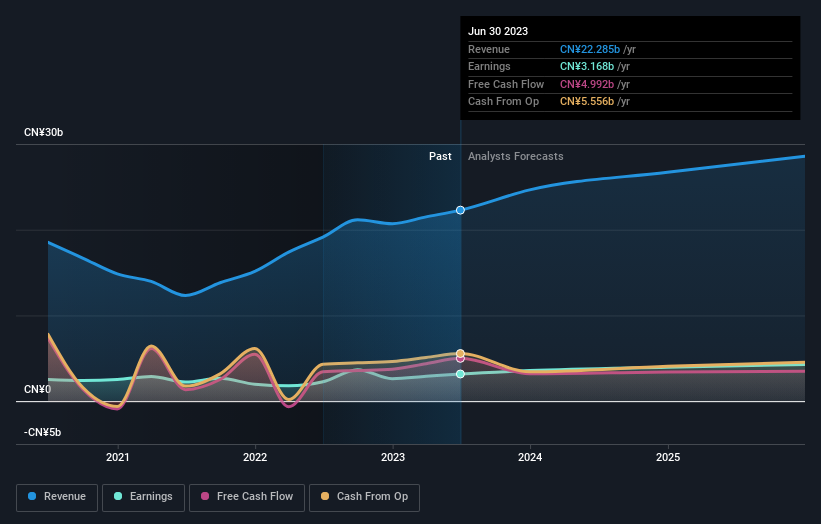Viewport: 821px width, 524px height.
Task: Click the pink Free Cash Flow data point
Action: [x=460, y=359]
